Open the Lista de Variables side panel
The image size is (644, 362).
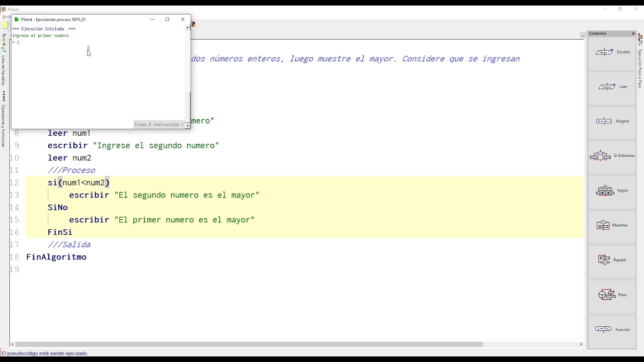[x=3, y=71]
